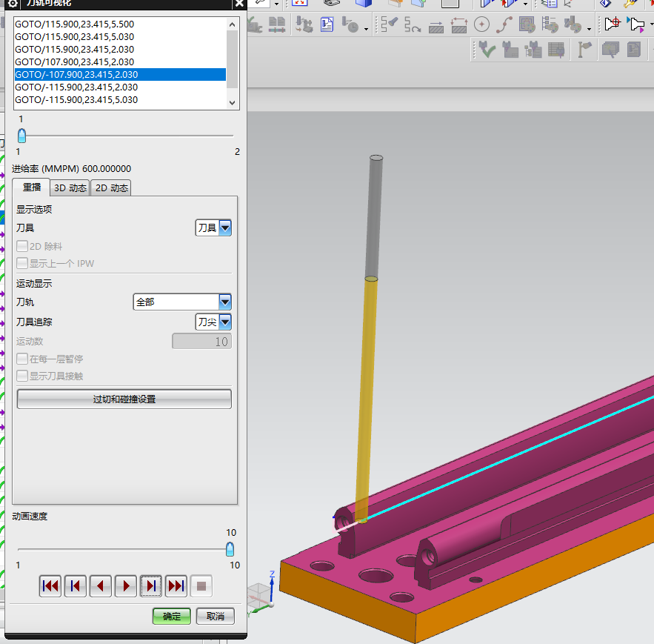Click the feeds and machining time clock icon
Image resolution: width=654 pixels, height=644 pixels.
tap(350, 24)
